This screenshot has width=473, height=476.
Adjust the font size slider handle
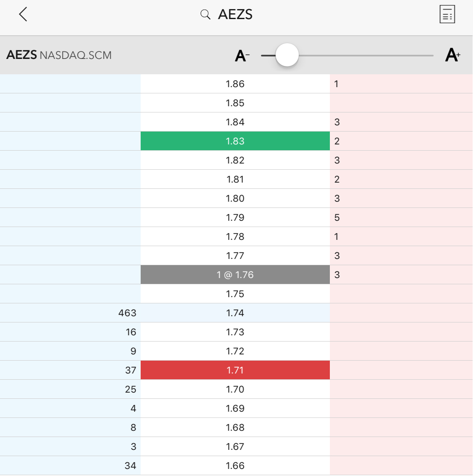point(287,54)
